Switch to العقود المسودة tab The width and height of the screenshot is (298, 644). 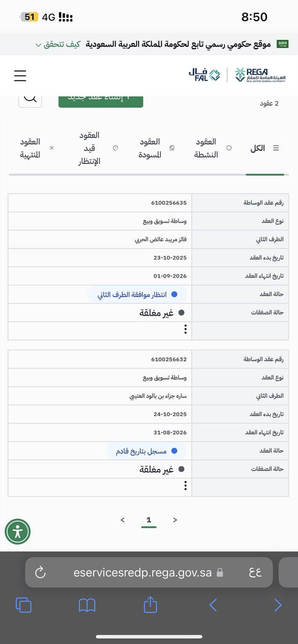point(156,148)
